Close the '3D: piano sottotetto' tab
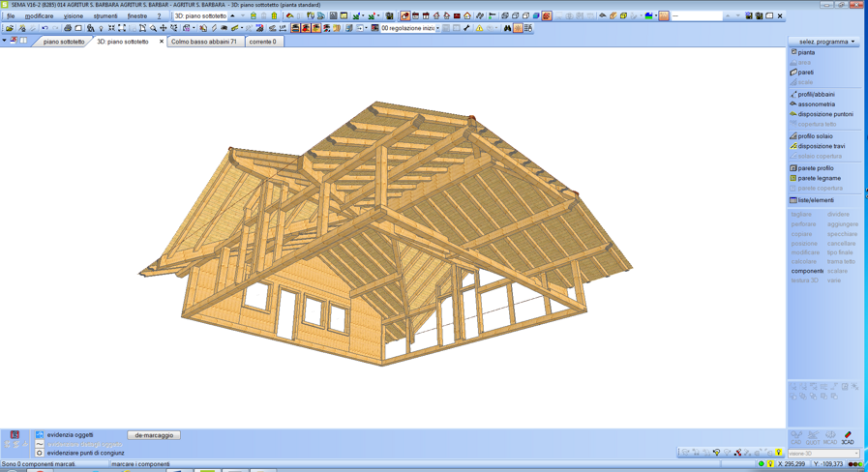The height and width of the screenshot is (472, 868). pos(162,42)
